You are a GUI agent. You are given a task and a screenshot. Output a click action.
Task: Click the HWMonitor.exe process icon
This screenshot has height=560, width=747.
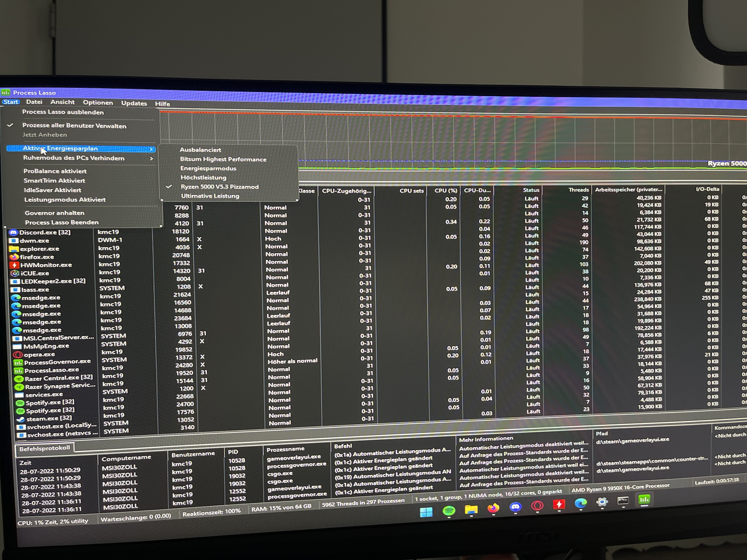tap(14, 265)
